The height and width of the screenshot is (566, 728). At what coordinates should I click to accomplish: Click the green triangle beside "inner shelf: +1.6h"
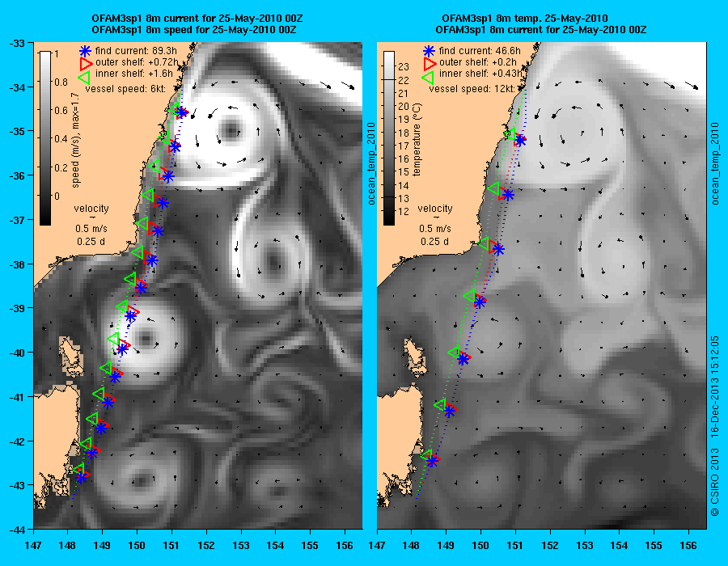(x=84, y=77)
